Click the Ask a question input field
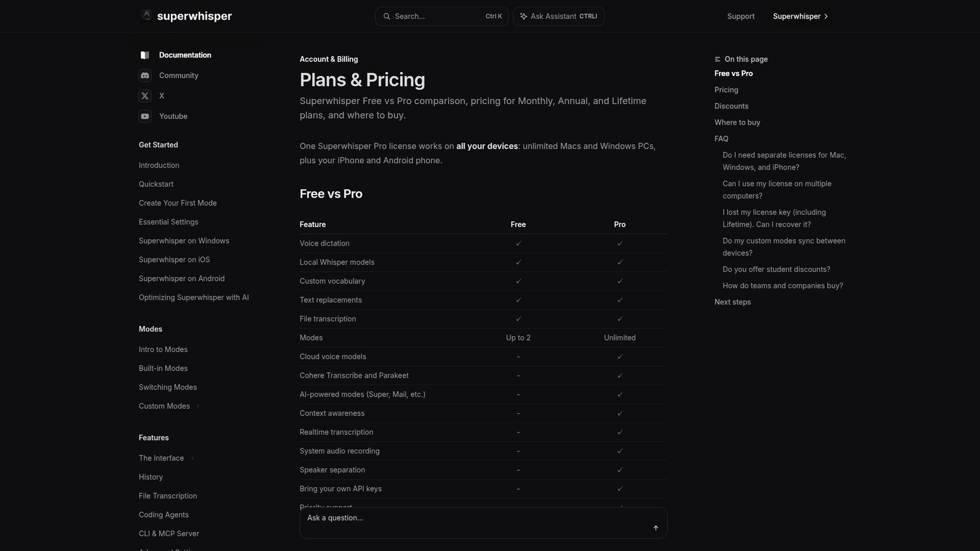The width and height of the screenshot is (980, 551). click(x=483, y=523)
